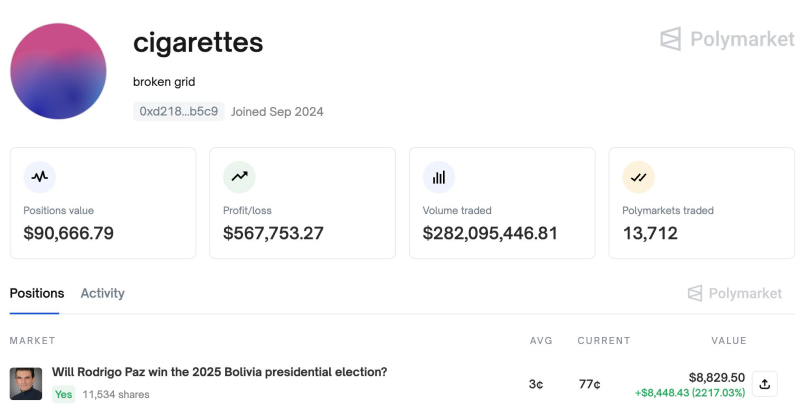Viewport: 800px width, 418px height.
Task: Open the Rodrigo Paz Bolivia election market
Action: tap(219, 372)
